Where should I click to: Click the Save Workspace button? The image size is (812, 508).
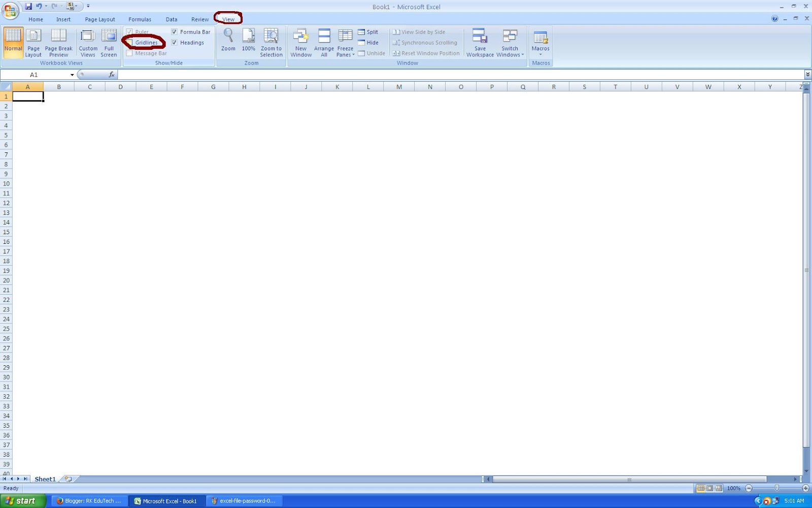(x=480, y=42)
